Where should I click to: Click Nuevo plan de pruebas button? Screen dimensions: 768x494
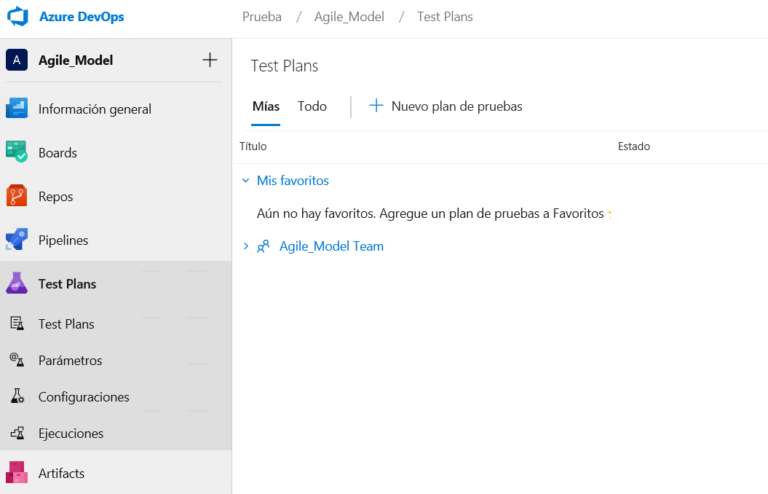(446, 106)
